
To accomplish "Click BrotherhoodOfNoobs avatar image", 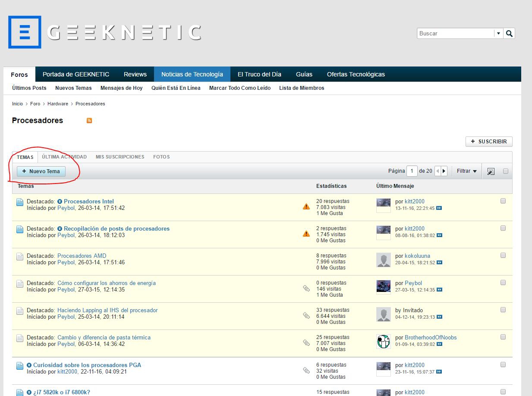I will [x=384, y=342].
